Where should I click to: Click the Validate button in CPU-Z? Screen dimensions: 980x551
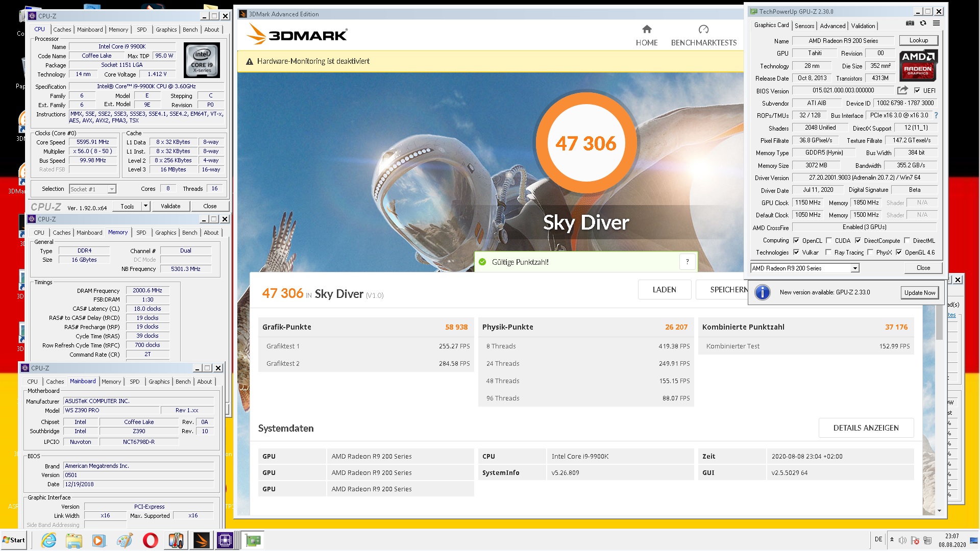coord(170,206)
